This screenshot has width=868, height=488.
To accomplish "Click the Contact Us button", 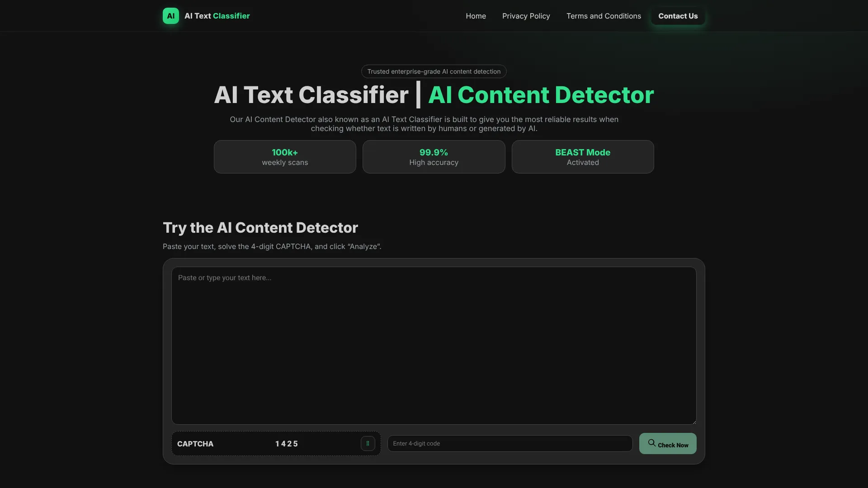I will 678,16.
